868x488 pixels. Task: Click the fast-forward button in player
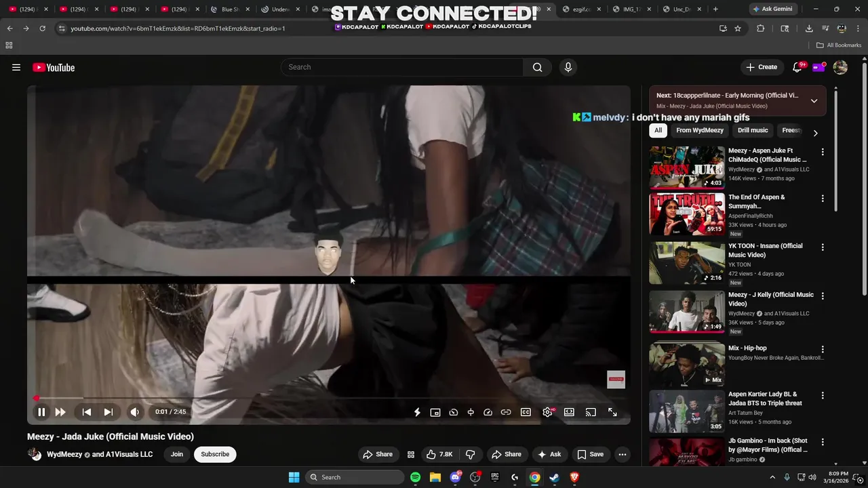coord(60,412)
